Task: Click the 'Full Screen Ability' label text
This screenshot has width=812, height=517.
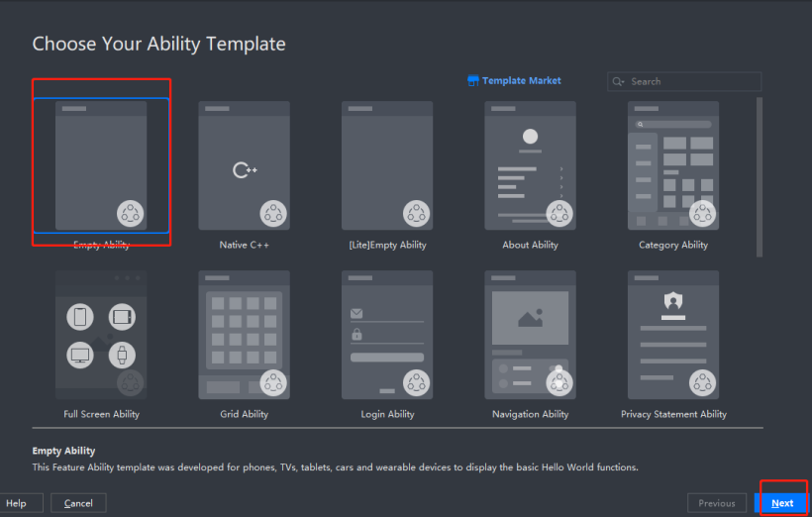Action: click(x=101, y=414)
